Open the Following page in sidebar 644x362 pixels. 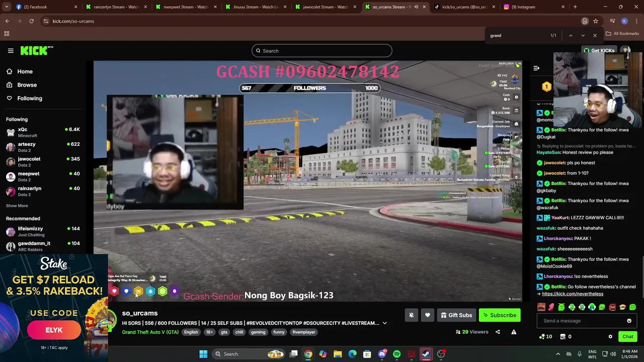click(x=29, y=99)
